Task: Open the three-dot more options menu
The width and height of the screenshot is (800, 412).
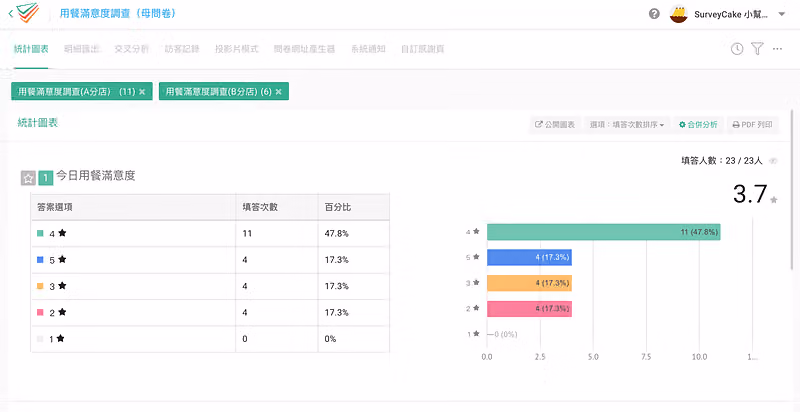Action: (777, 49)
